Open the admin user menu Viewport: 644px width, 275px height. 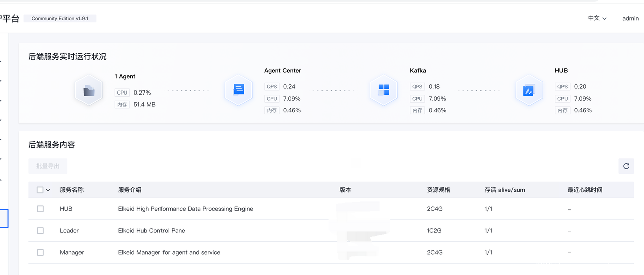tap(630, 18)
